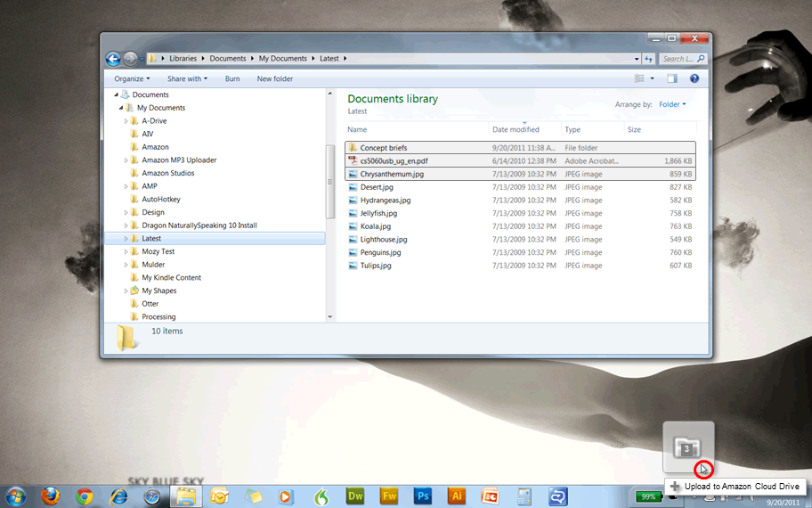812x508 pixels.
Task: Click the battery 99% indicator
Action: (x=648, y=496)
